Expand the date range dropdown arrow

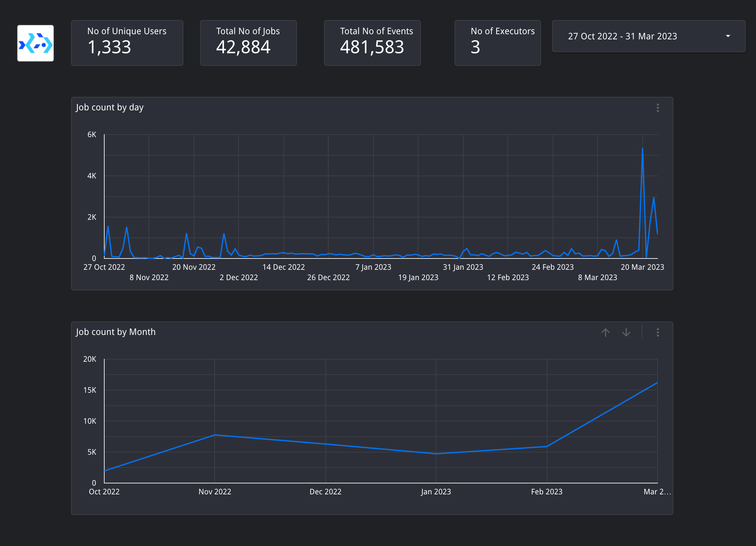(x=728, y=36)
